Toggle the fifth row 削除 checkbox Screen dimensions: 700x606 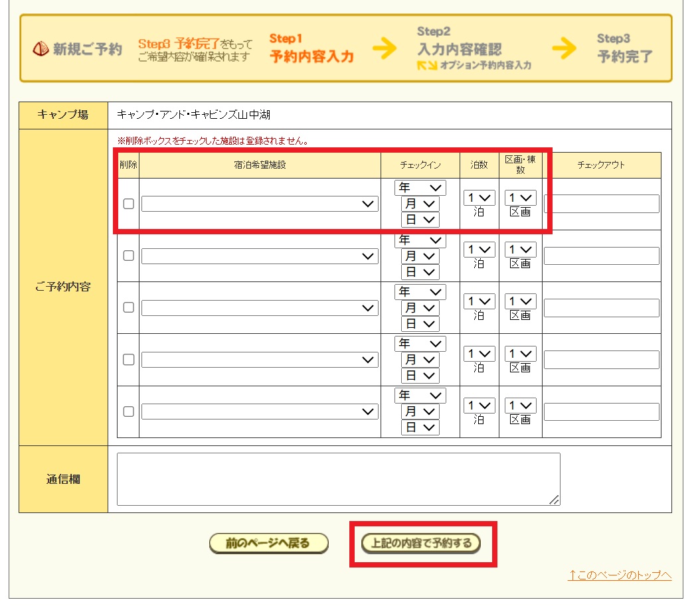[x=129, y=412]
